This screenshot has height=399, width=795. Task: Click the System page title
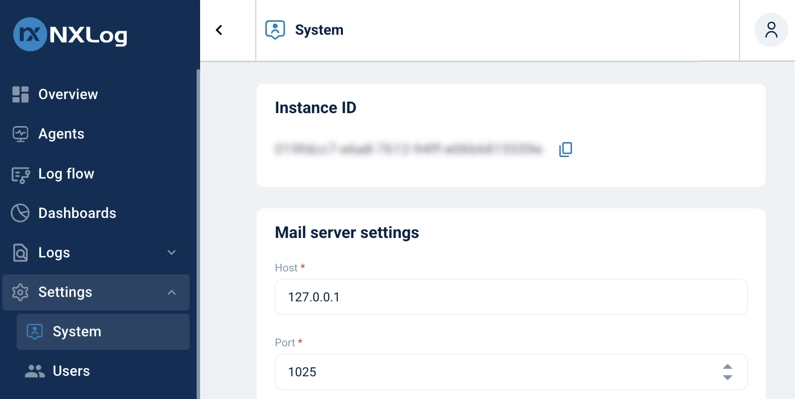click(319, 30)
